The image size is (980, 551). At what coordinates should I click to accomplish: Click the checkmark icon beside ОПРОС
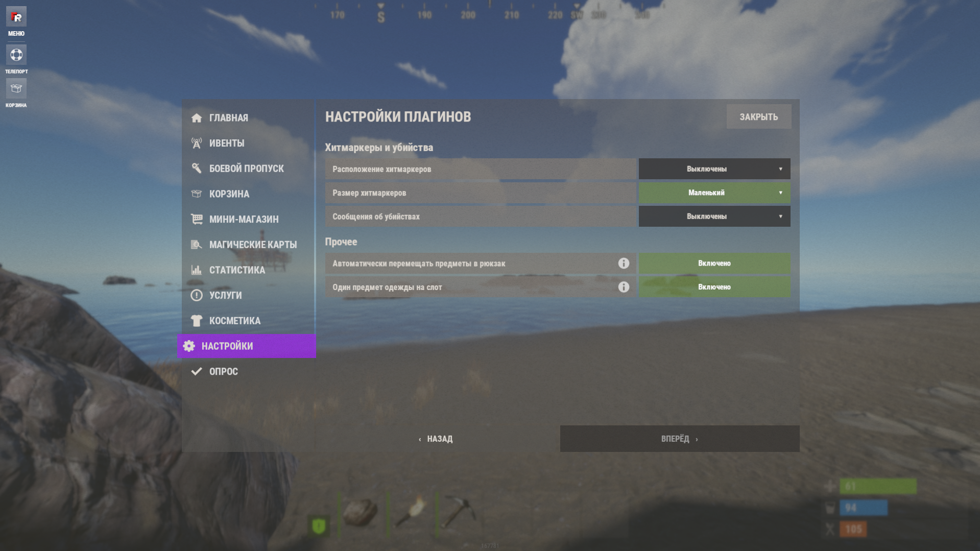(x=197, y=371)
